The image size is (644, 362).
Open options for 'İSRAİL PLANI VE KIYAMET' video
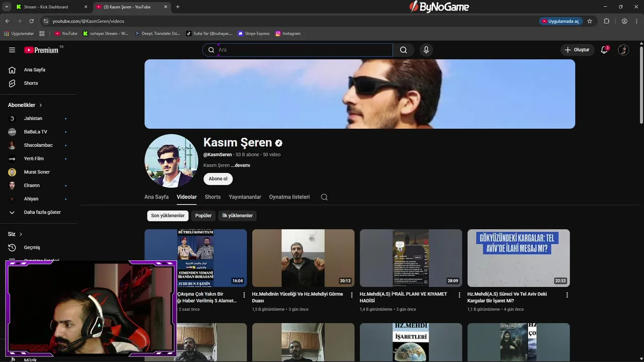point(459,295)
